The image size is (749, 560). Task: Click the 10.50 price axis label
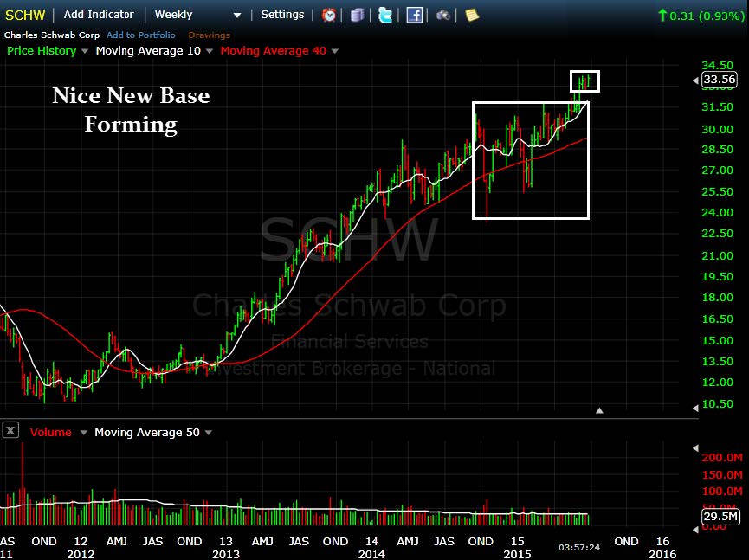(x=717, y=404)
